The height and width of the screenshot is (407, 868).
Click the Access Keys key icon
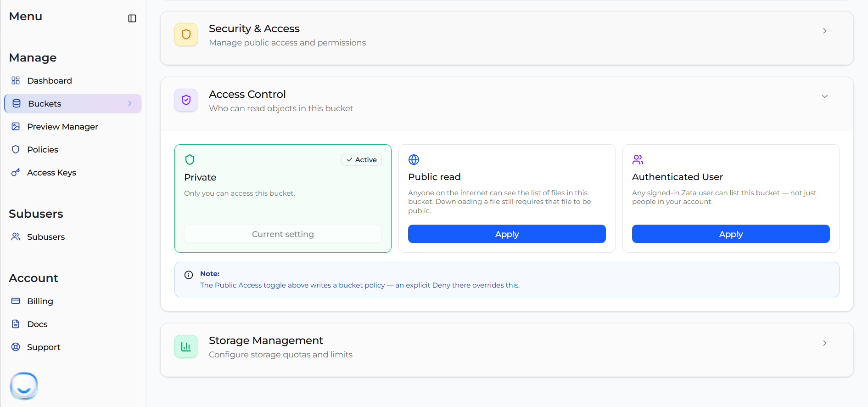(x=16, y=172)
